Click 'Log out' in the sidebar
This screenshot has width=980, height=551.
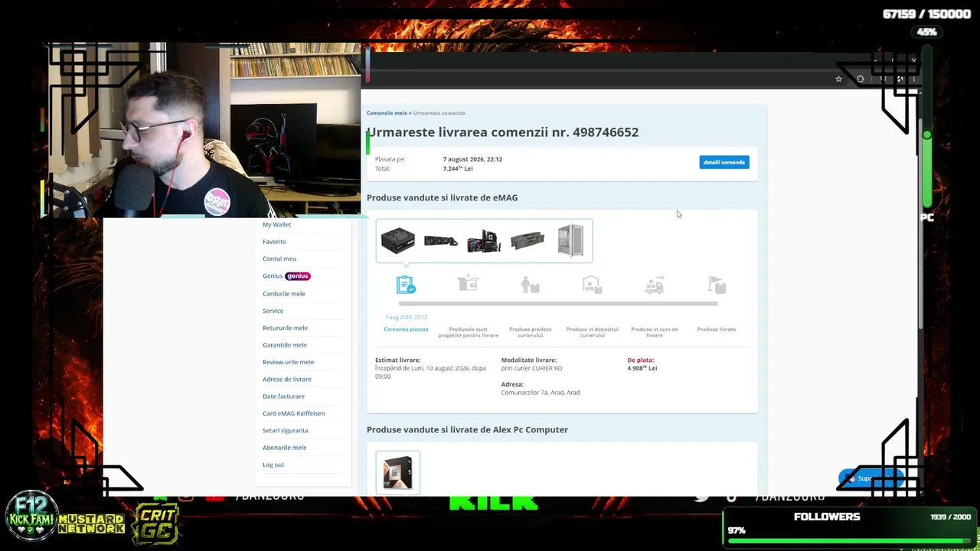click(273, 465)
